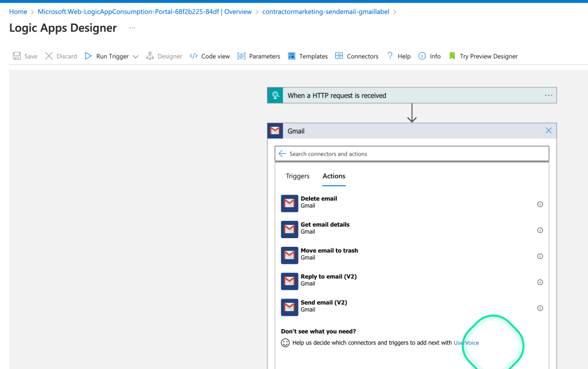The image size is (588, 369).
Task: Expand the 'When a HTTP request is received' card
Action: pos(412,95)
